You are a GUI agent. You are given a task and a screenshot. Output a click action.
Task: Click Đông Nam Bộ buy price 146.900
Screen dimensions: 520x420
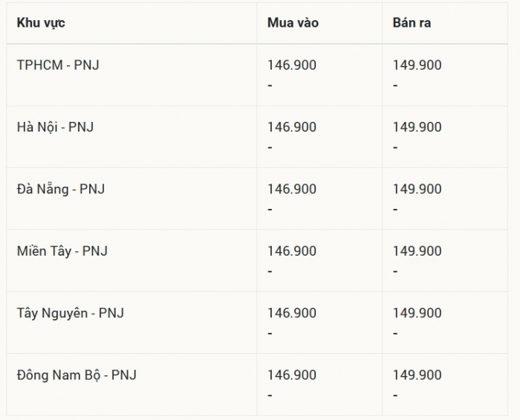coord(292,375)
